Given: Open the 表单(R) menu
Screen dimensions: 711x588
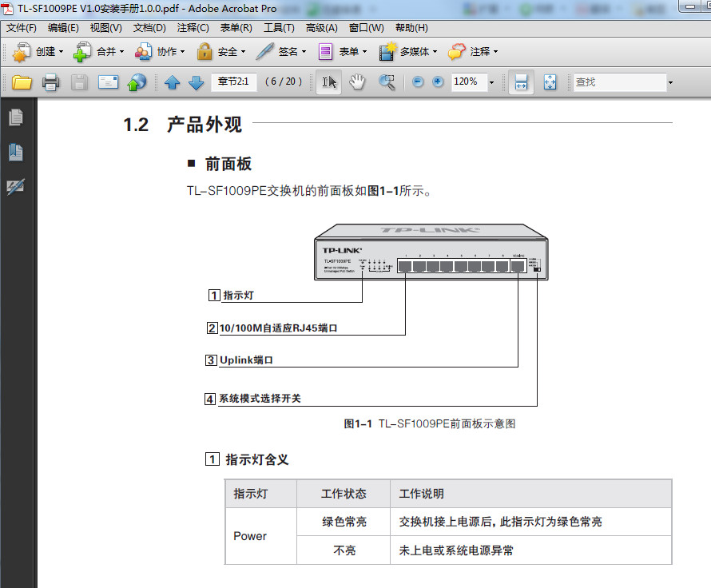Looking at the screenshot, I should (x=236, y=28).
